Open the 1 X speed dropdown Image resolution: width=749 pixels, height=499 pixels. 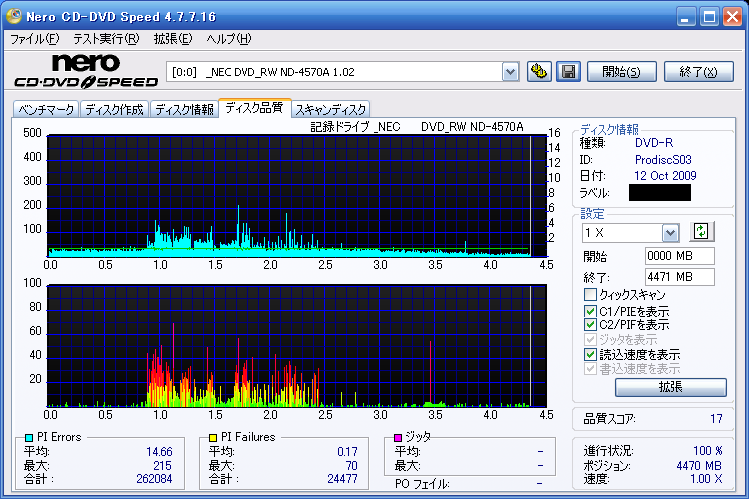coord(670,233)
